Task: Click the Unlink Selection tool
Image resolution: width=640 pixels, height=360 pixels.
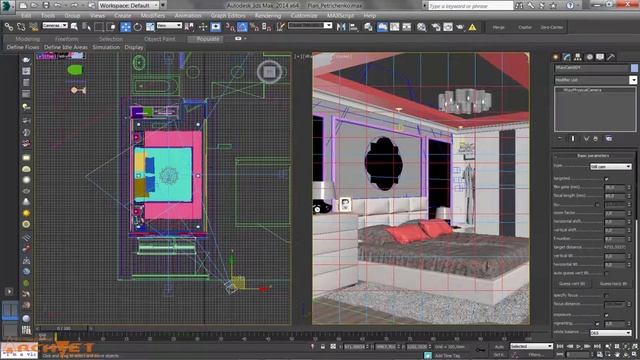Action: click(x=21, y=27)
